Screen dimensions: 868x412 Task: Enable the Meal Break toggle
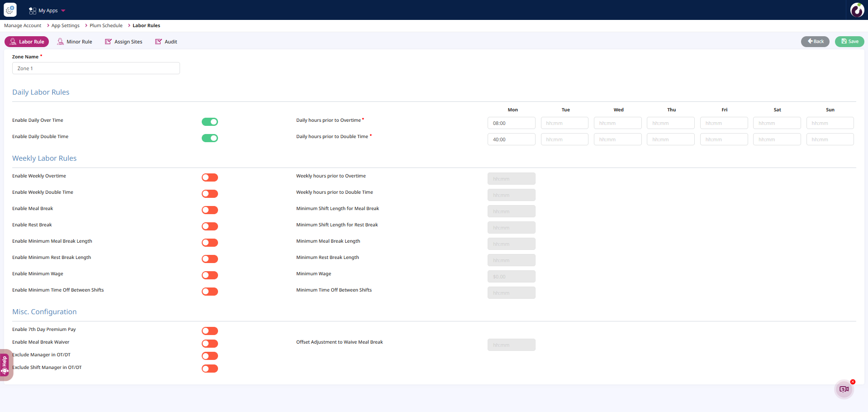[209, 210]
